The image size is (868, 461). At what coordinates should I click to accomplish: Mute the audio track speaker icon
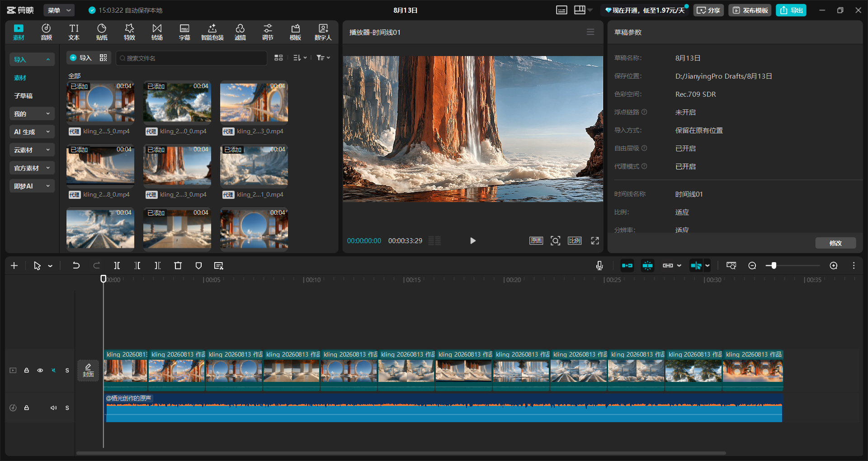click(54, 408)
